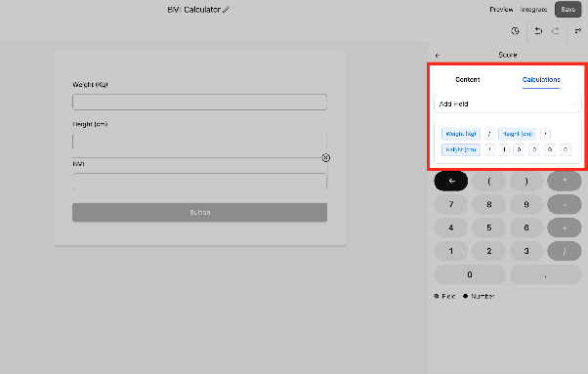The image size is (588, 374).
Task: Click the Integrate link
Action: tap(533, 10)
